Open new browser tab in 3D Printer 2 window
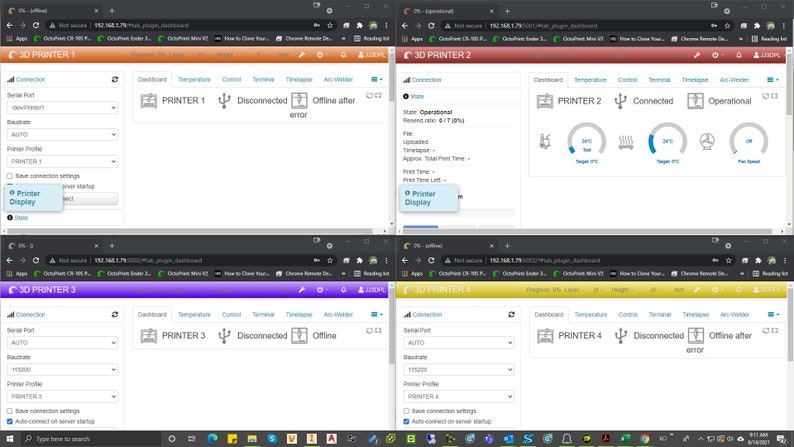This screenshot has width=794, height=447. [507, 11]
